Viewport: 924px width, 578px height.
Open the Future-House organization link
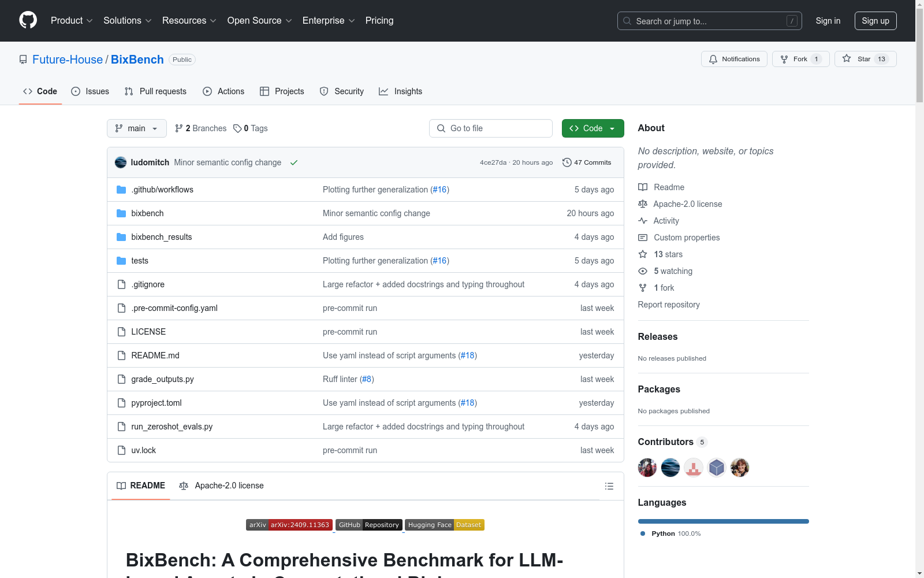coord(68,60)
